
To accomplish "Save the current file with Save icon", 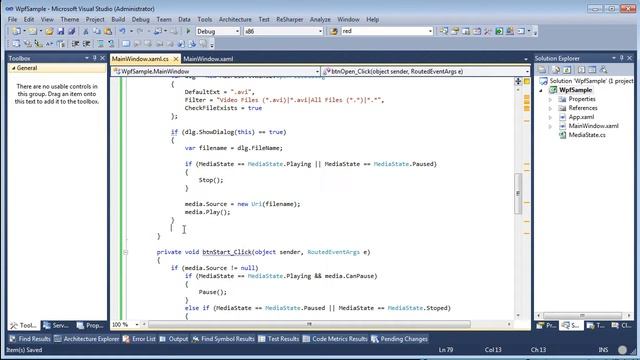I will (61, 31).
